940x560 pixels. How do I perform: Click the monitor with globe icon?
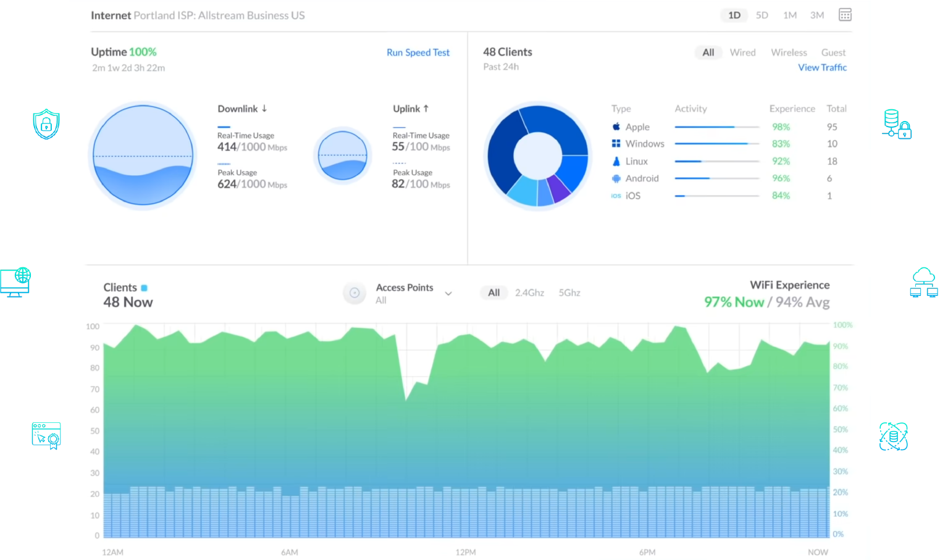(x=16, y=282)
